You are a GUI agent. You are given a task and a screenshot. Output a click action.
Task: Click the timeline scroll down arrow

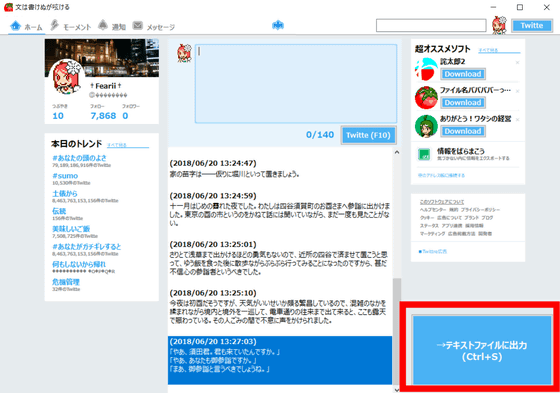[x=397, y=389]
